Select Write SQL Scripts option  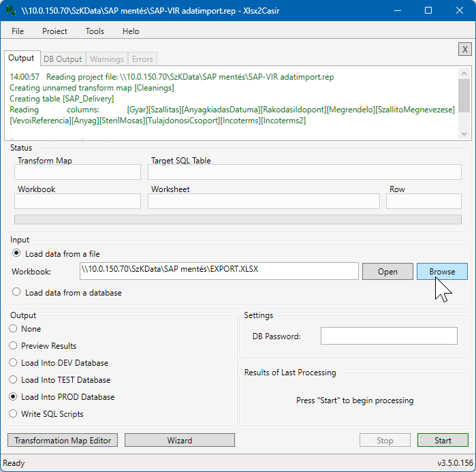[46, 413]
